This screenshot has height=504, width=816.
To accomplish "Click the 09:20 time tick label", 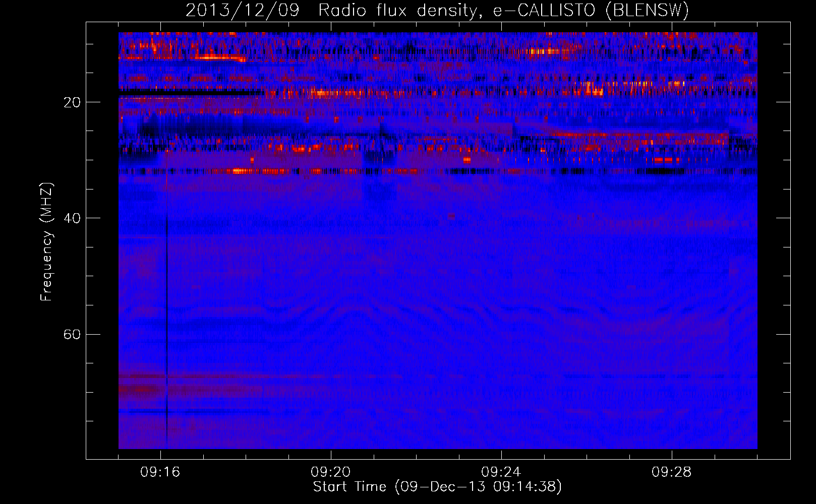I will pos(331,472).
